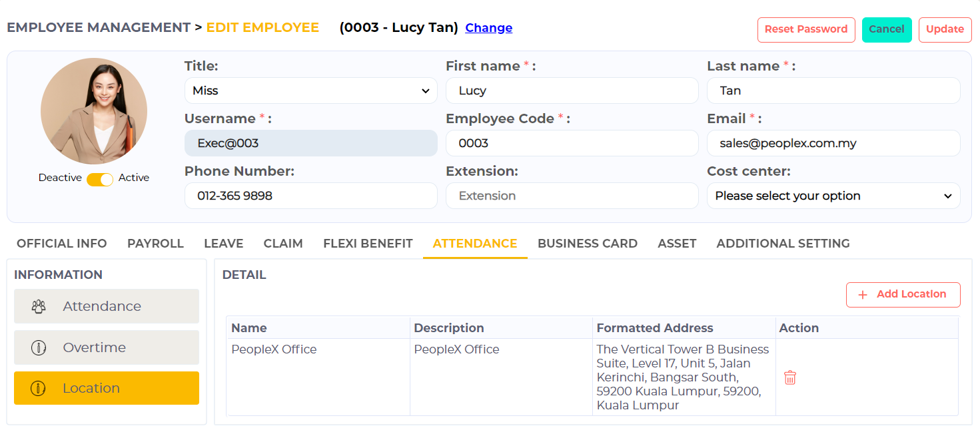The width and height of the screenshot is (980, 426).
Task: Open the Attendance information section
Action: [x=107, y=306]
